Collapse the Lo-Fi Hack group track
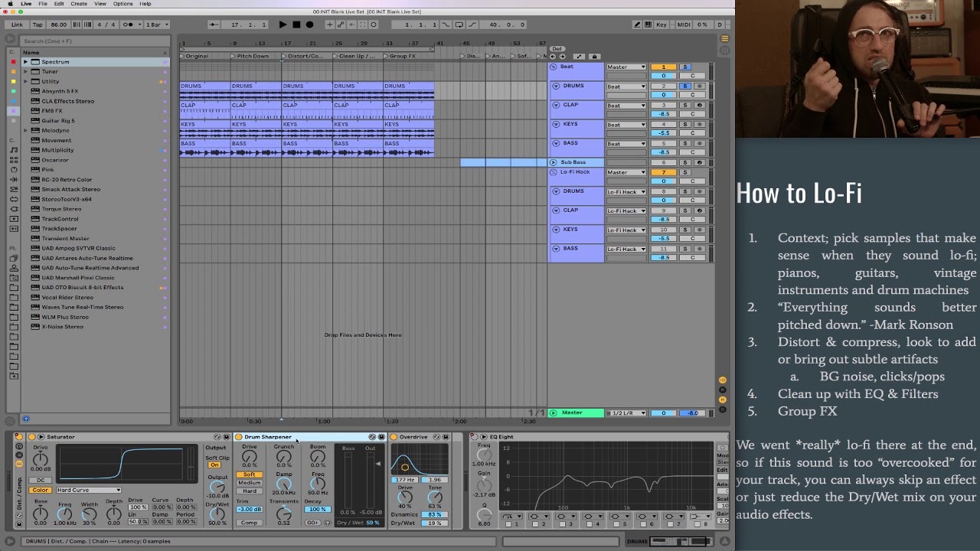The height and width of the screenshot is (551, 980). click(555, 172)
